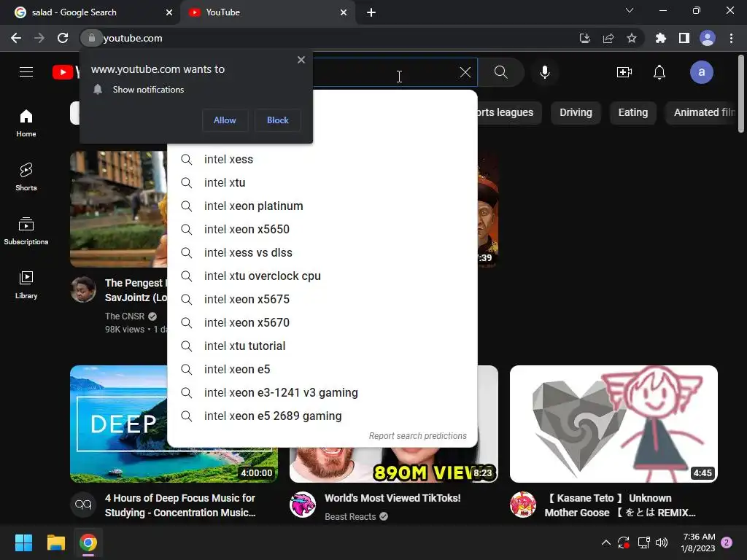747x560 pixels.
Task: Open the volume speaker tray icon
Action: pos(662,542)
